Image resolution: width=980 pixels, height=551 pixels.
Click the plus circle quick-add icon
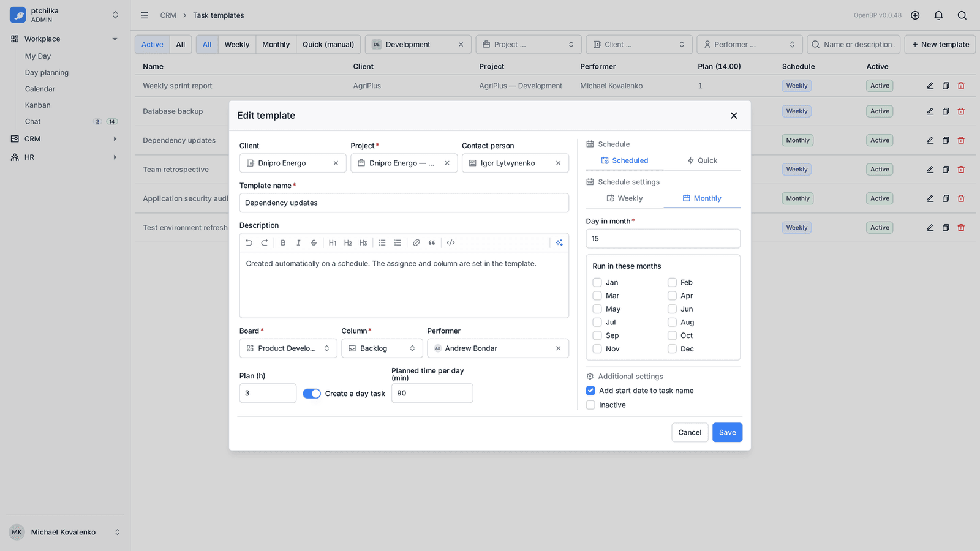point(915,15)
